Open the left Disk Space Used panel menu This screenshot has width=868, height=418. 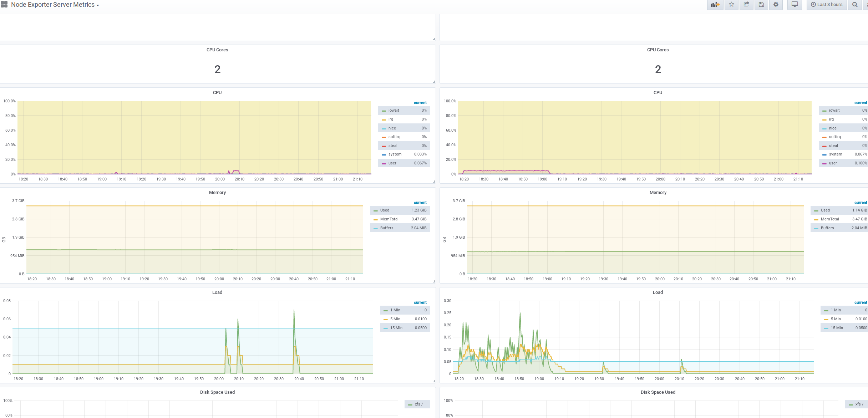click(217, 392)
